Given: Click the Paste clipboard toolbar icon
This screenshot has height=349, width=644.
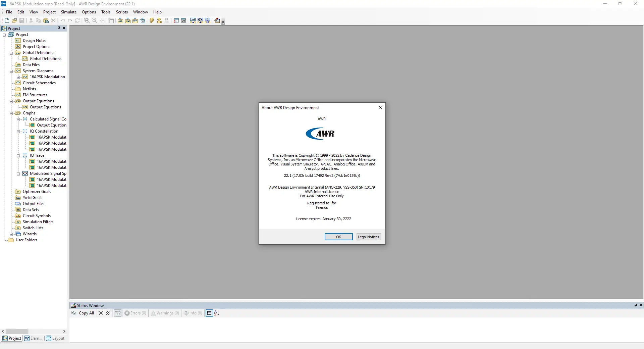Looking at the screenshot, I should coord(46,20).
